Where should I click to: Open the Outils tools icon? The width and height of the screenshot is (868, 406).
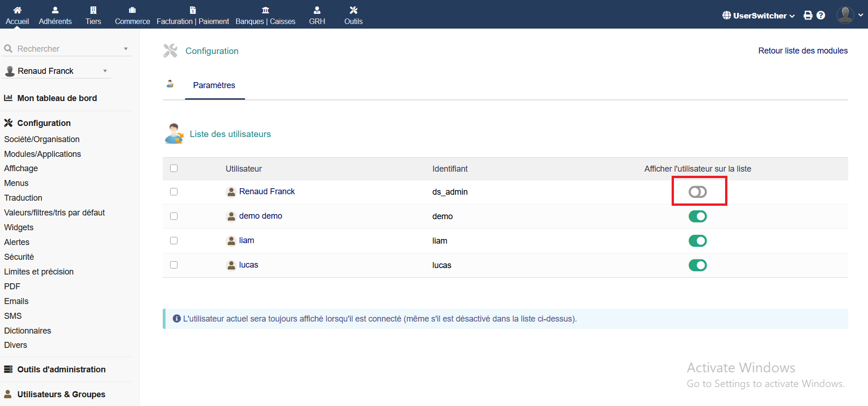coord(353,10)
